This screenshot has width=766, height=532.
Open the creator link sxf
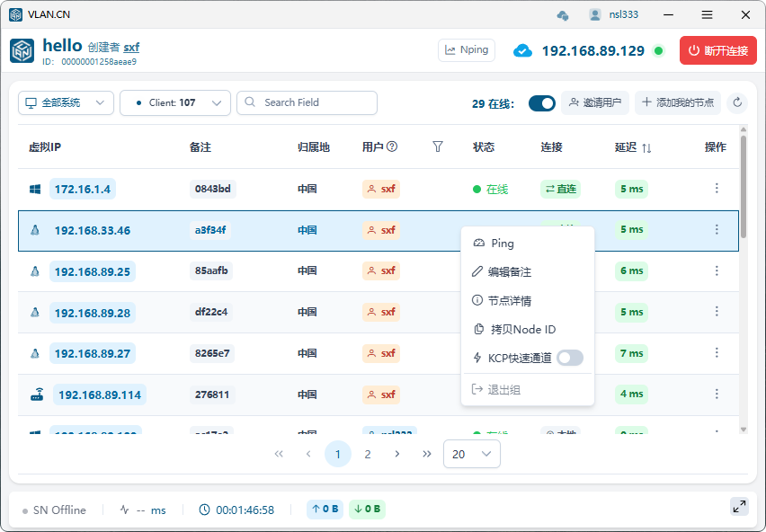click(x=131, y=48)
